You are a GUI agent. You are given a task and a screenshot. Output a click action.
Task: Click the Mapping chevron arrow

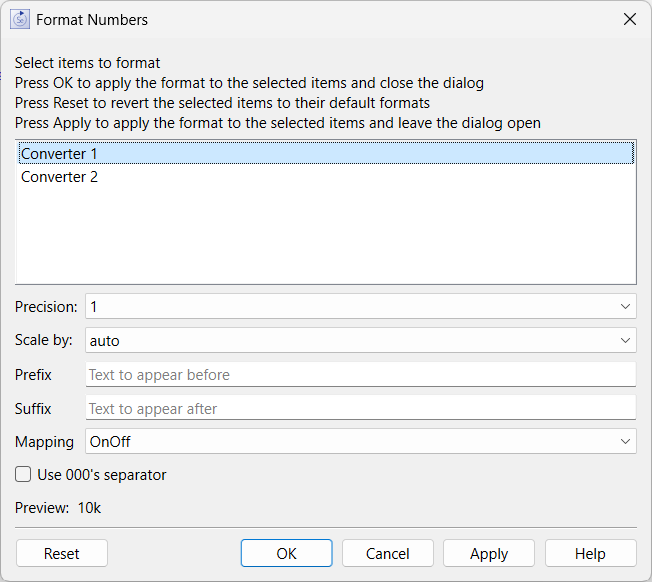click(625, 441)
